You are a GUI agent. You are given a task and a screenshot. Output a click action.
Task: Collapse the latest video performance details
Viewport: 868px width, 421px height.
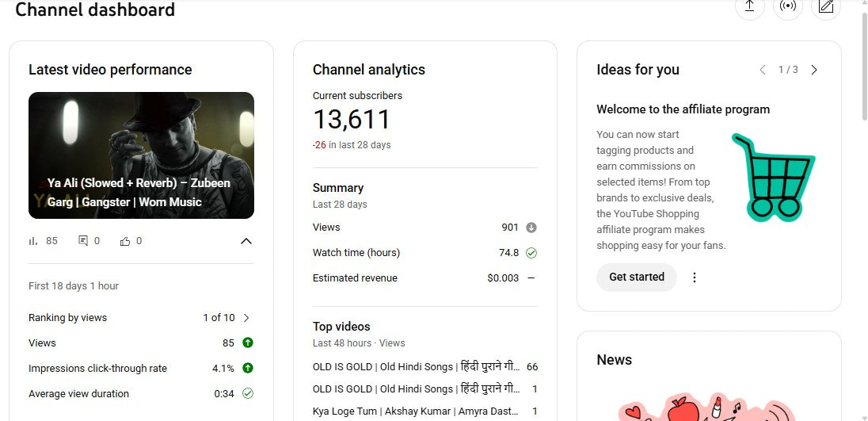click(246, 241)
